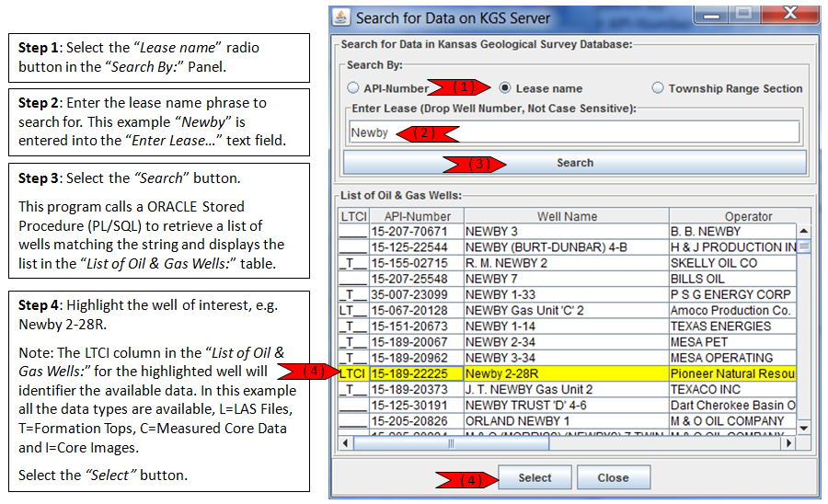Viewport: 828px width, 504px height.
Task: Click the Close button at bottom
Action: (x=613, y=477)
